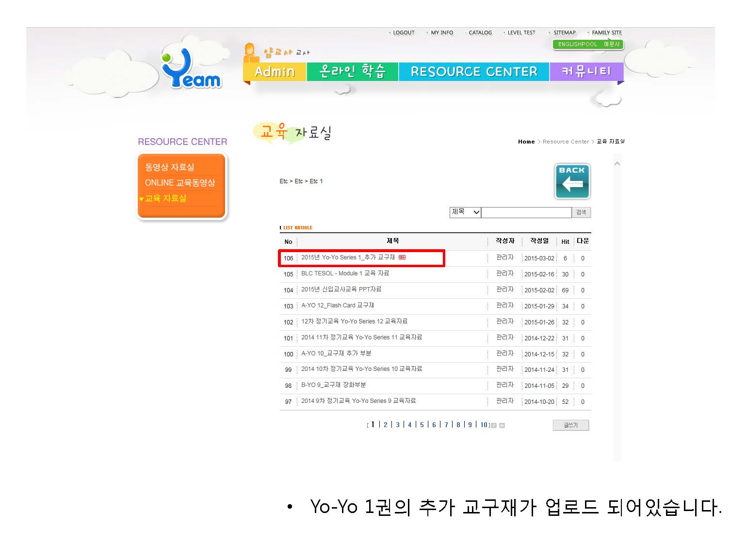The image size is (747, 560).
Task: Click in the search text field
Action: 526,212
